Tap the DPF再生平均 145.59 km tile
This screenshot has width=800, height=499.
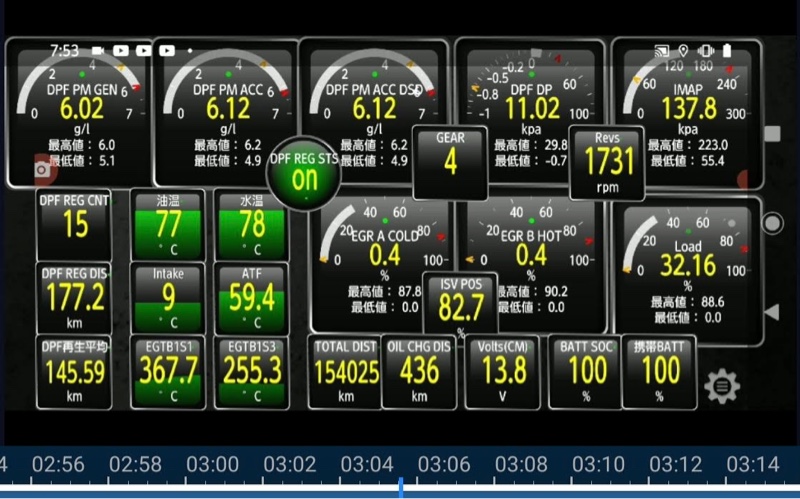74,372
